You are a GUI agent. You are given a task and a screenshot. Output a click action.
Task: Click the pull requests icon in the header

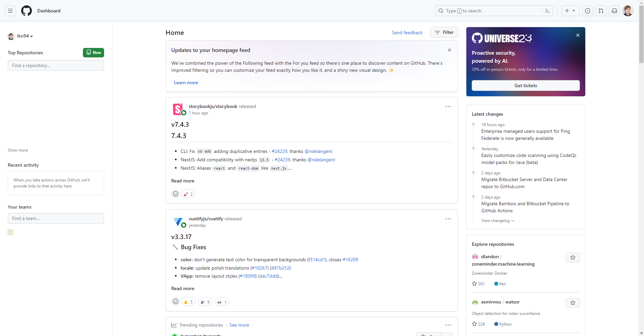pos(601,11)
